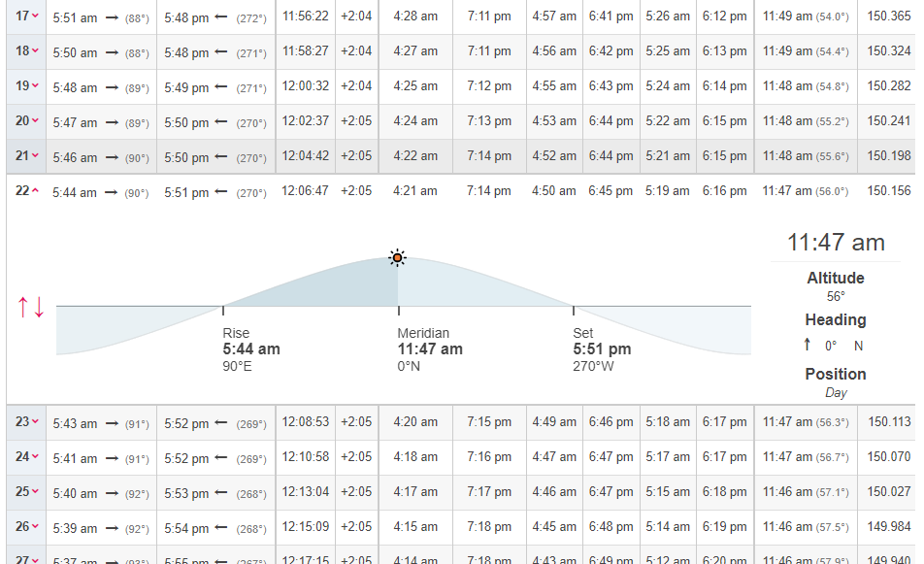The width and height of the screenshot is (924, 564).
Task: Expand day 21 row chevron
Action: (x=35, y=155)
